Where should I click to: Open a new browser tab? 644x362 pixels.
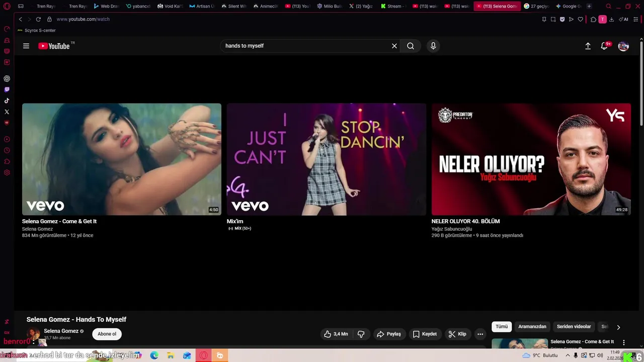pyautogui.click(x=589, y=6)
